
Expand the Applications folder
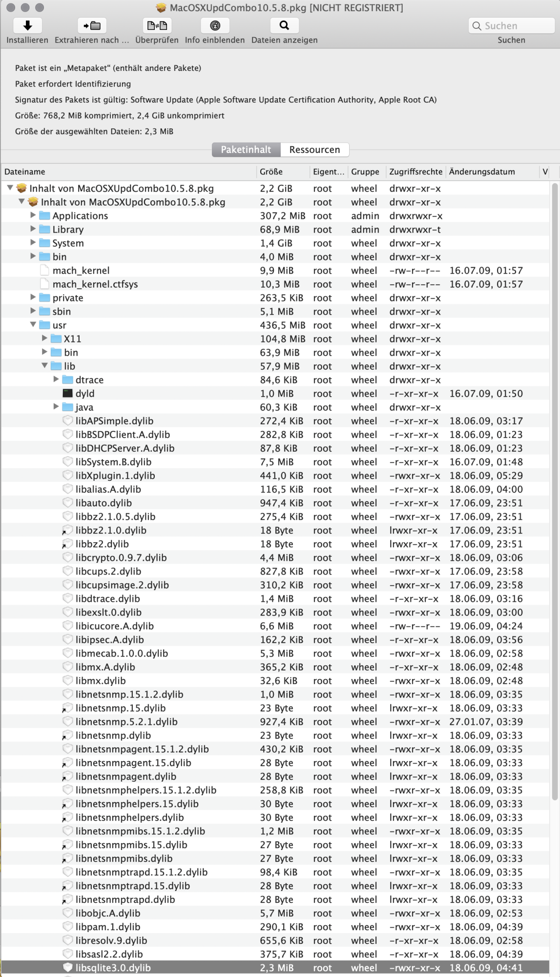pos(33,215)
